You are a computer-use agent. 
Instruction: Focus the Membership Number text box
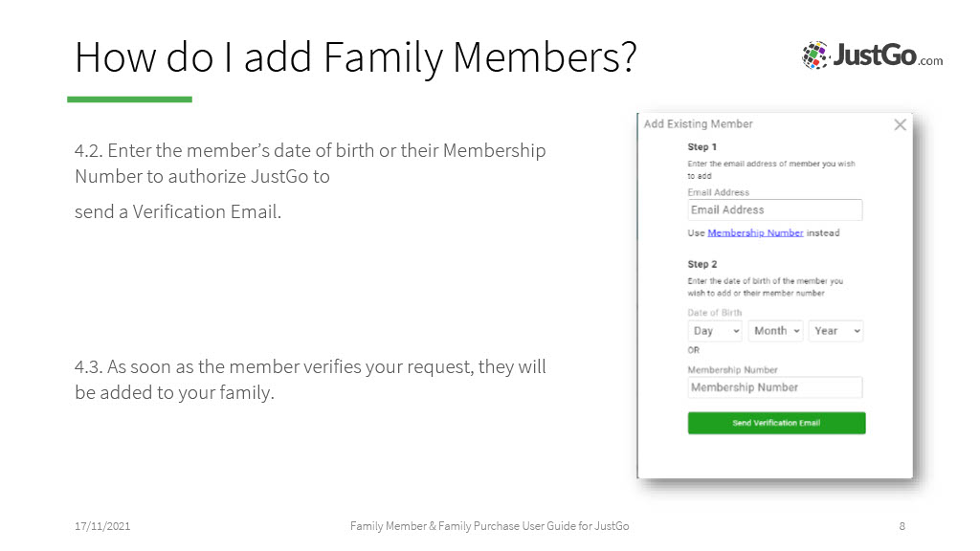(x=775, y=387)
